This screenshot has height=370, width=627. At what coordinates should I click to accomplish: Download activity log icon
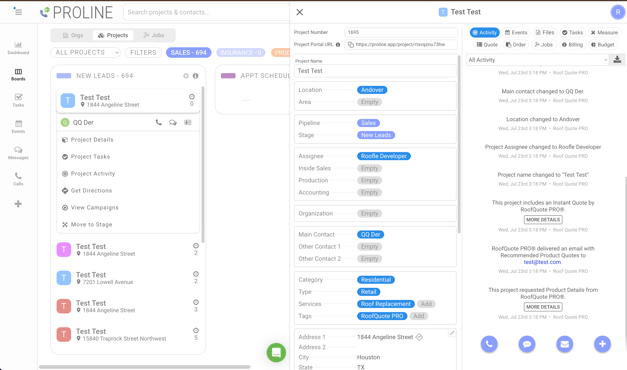click(x=617, y=60)
